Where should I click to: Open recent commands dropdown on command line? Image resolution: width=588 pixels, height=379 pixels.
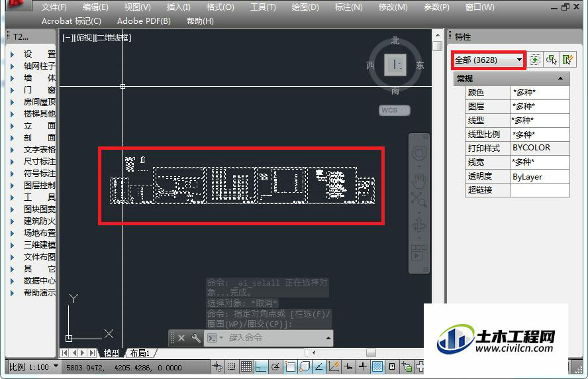[x=215, y=338]
